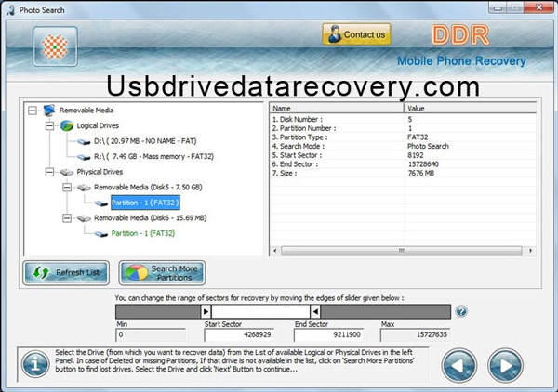Click the Max value field
This screenshot has width=558, height=392.
415,334
